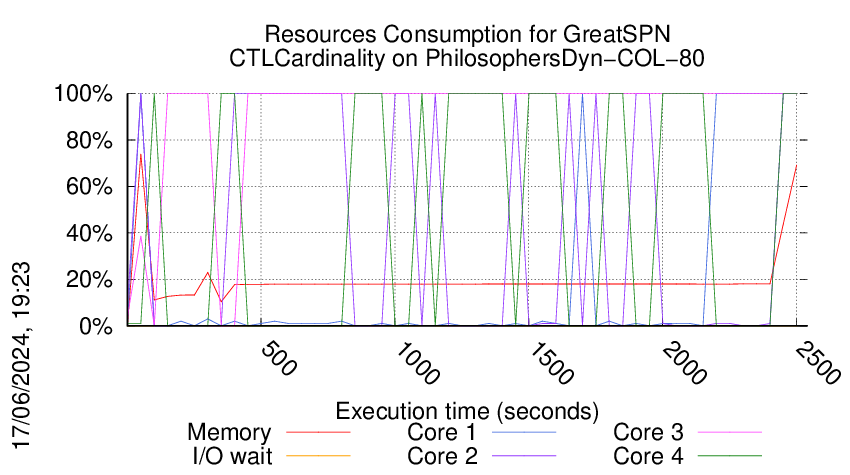Click the red memory peak near 74%
The height and width of the screenshot is (475, 850).
click(x=141, y=155)
